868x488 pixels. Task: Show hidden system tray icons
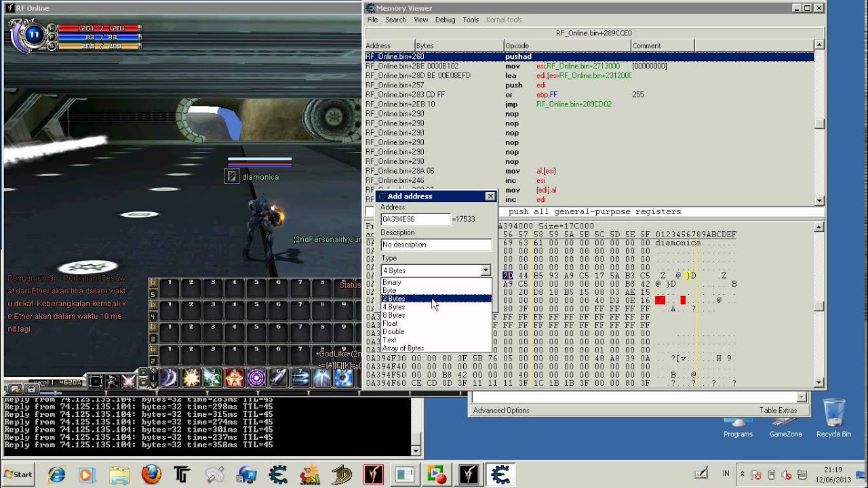tap(743, 474)
